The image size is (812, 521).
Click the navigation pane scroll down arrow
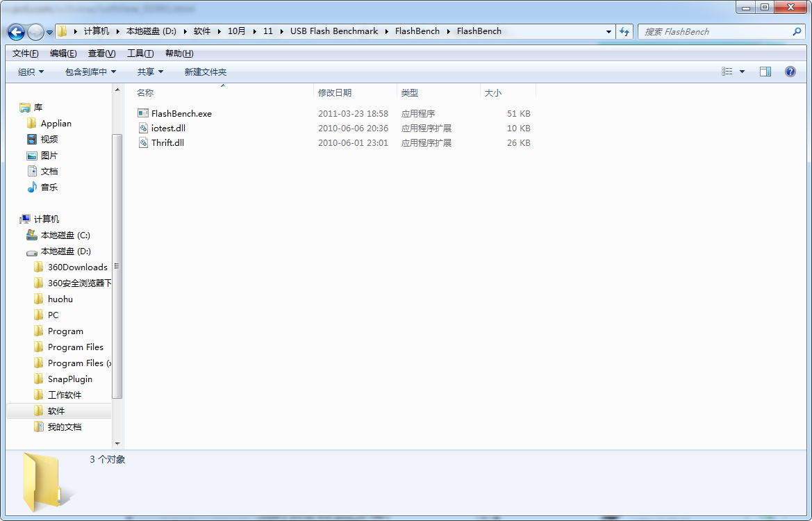pyautogui.click(x=117, y=444)
